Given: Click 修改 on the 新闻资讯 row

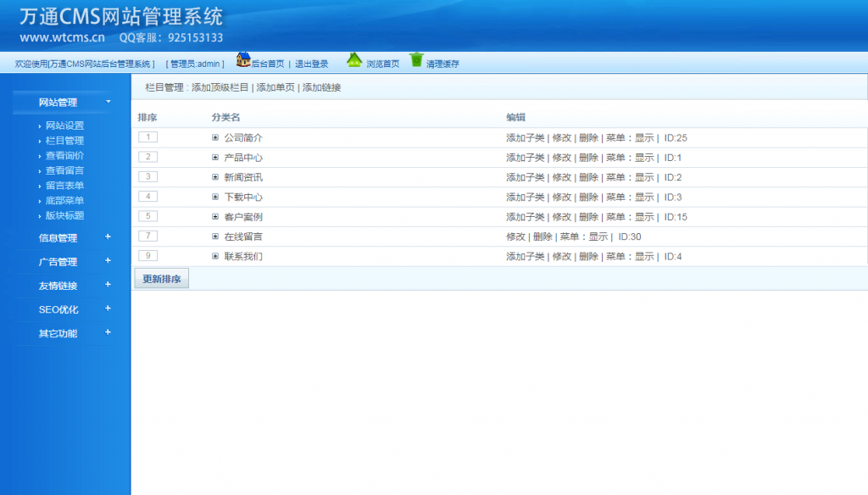Looking at the screenshot, I should pos(561,176).
